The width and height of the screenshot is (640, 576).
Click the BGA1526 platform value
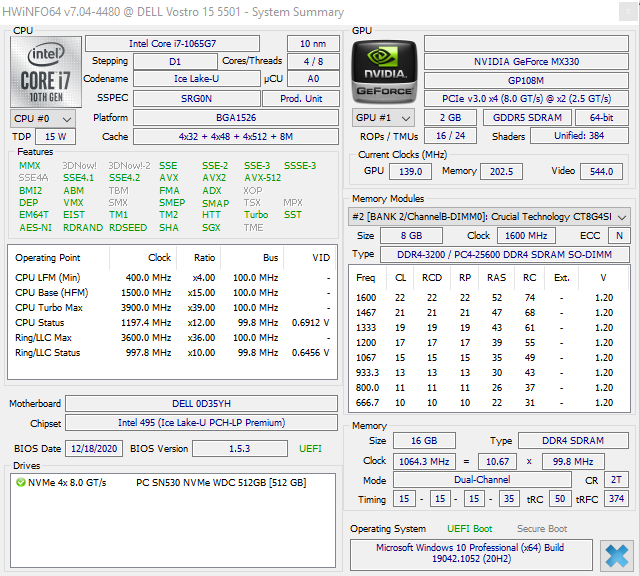point(236,118)
